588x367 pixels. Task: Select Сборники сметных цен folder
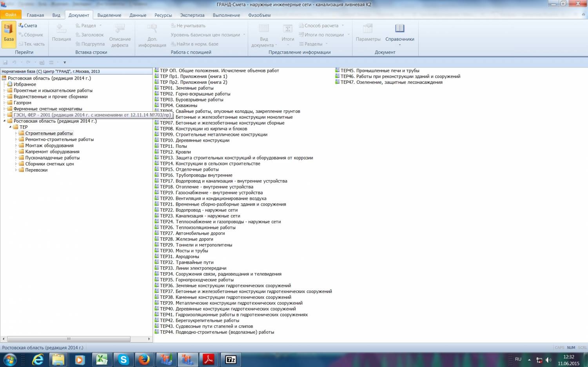(x=49, y=164)
